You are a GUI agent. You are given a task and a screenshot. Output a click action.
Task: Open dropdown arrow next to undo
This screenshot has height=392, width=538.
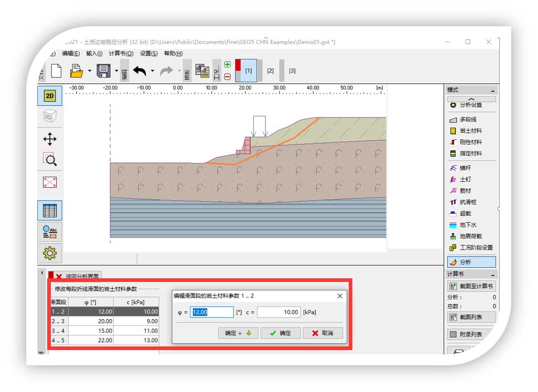(x=153, y=71)
